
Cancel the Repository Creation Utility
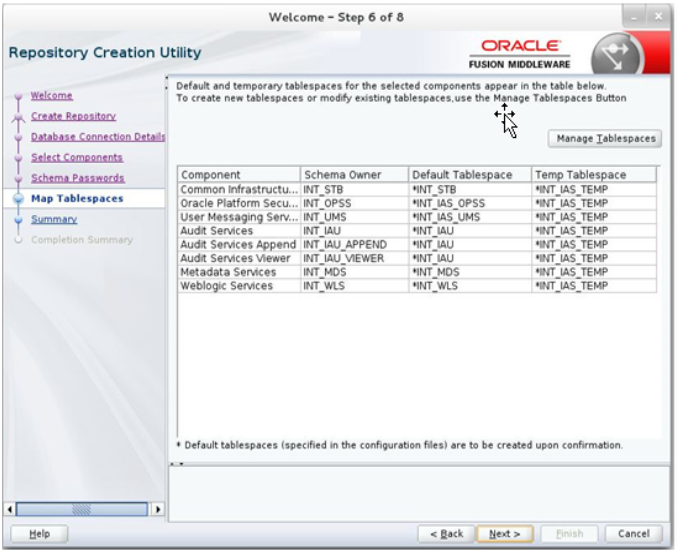[633, 534]
